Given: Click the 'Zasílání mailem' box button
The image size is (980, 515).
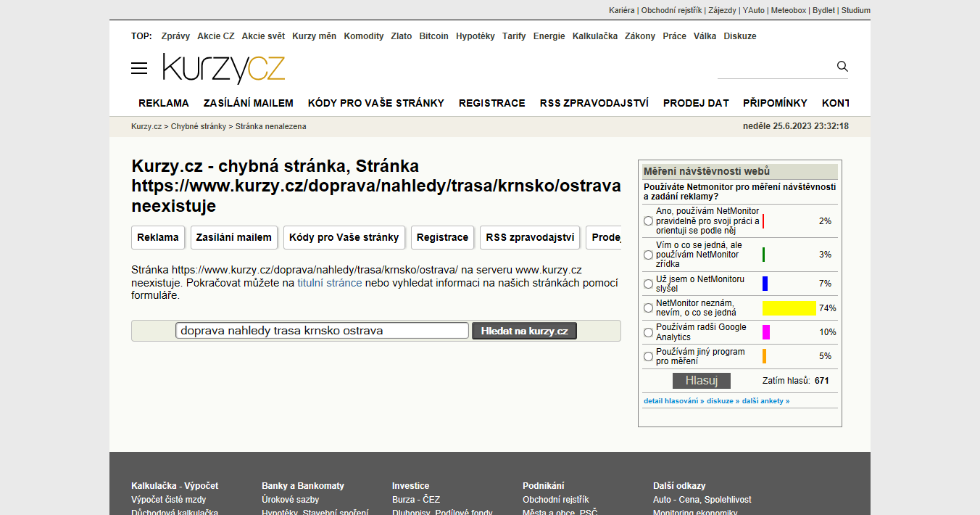Looking at the screenshot, I should click(x=234, y=237).
